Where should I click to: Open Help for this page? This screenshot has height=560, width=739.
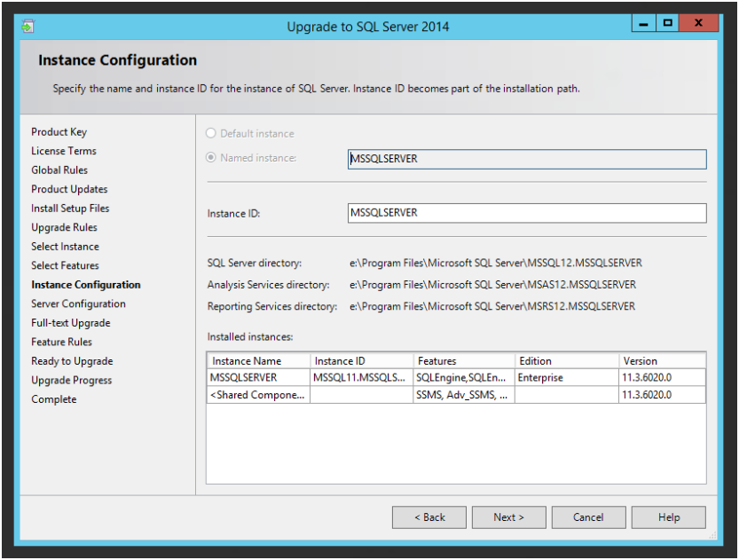coord(668,517)
